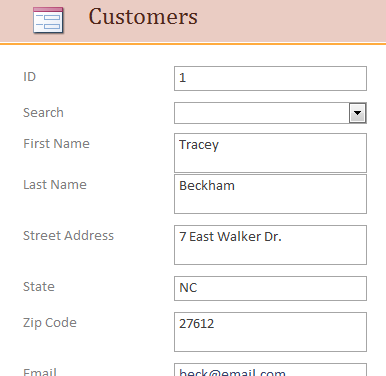Click the Street Address label
Screen dimensions: 386x376
coord(68,236)
